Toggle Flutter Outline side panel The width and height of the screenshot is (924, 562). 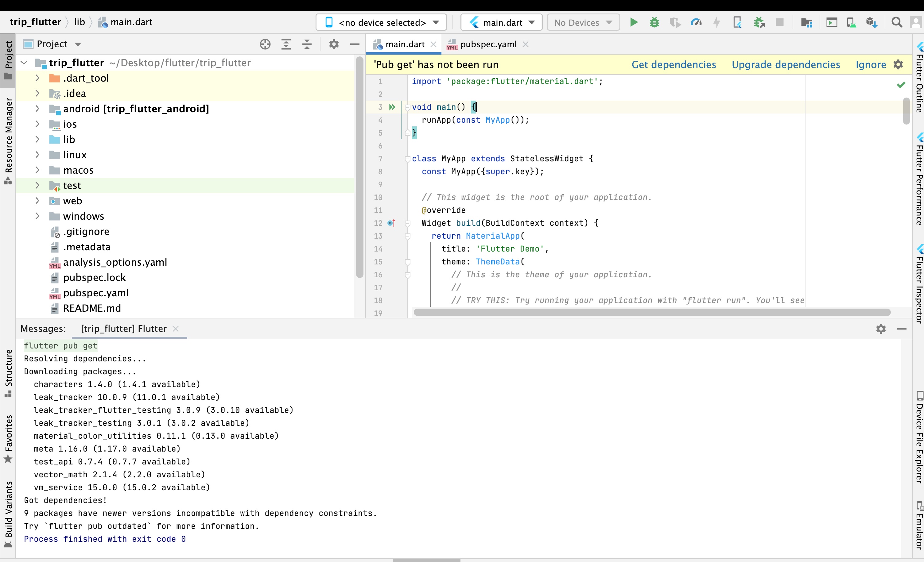(x=919, y=78)
